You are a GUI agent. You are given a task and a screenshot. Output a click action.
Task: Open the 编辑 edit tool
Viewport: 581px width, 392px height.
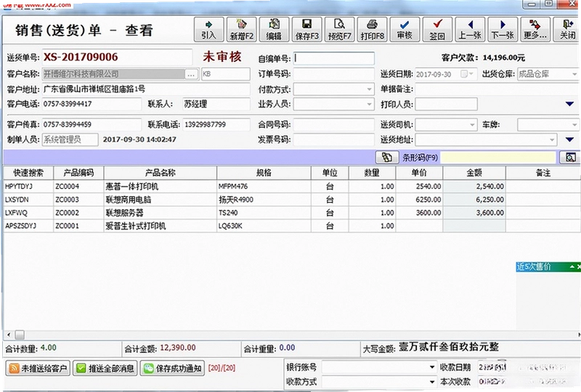point(275,29)
